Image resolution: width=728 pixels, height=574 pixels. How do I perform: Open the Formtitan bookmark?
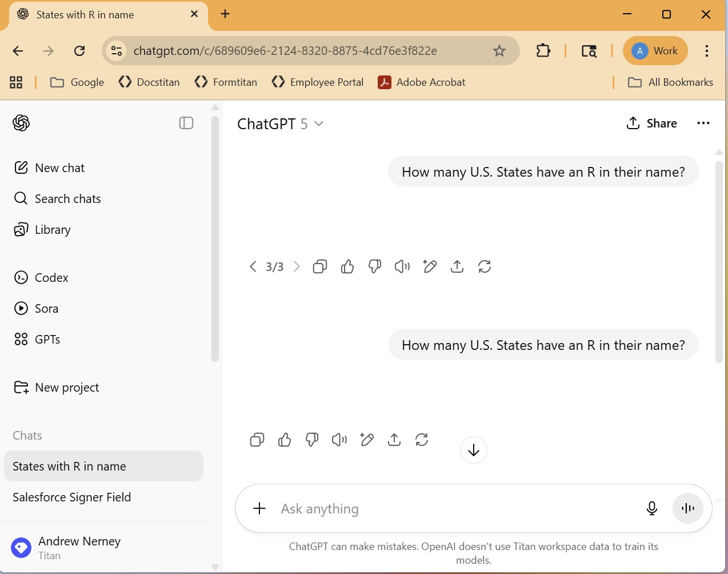[x=226, y=82]
